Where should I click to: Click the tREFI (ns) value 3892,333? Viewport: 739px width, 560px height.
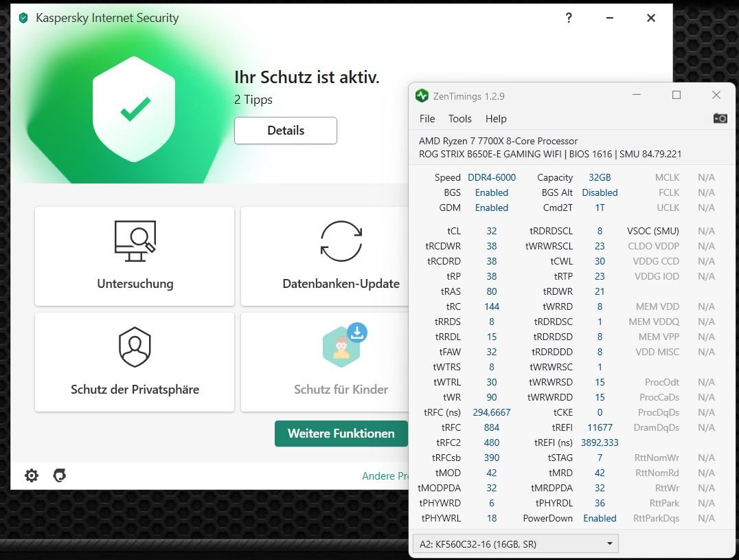coord(600,443)
